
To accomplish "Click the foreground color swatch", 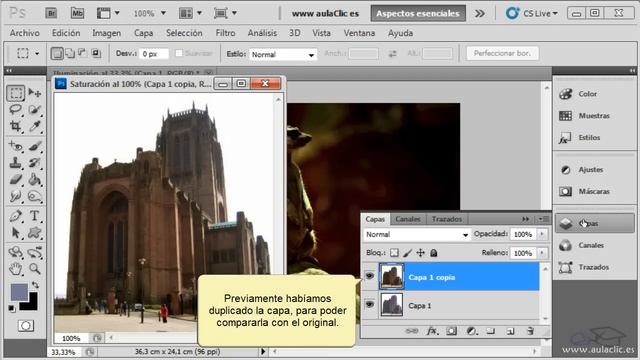I will click(x=19, y=292).
